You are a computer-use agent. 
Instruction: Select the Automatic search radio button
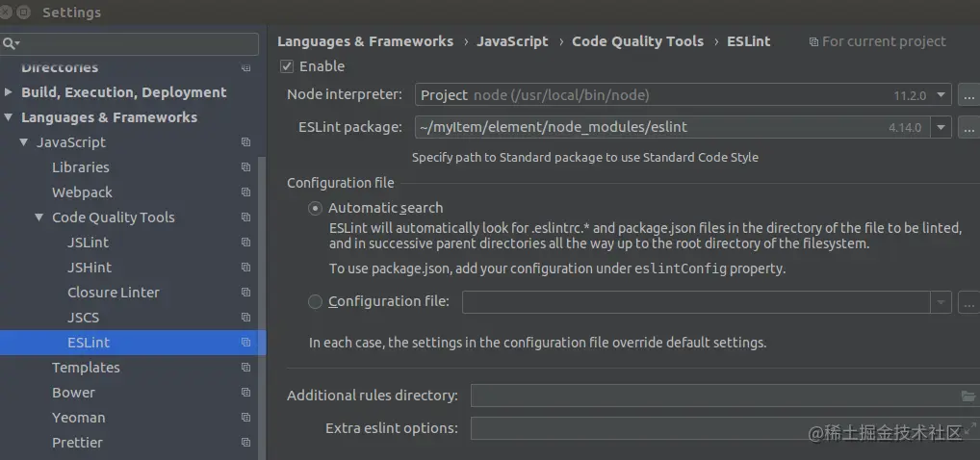pos(315,208)
